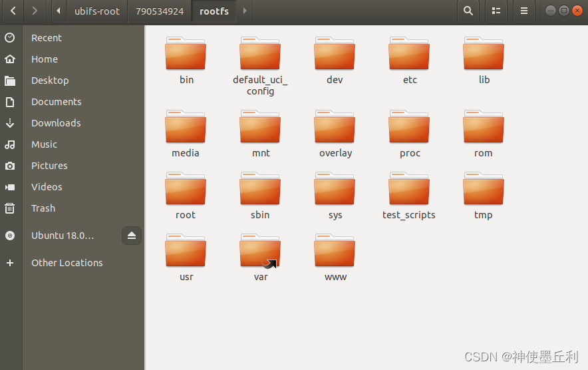The height and width of the screenshot is (370, 588).
Task: Click the Documents page icon
Action: click(10, 102)
